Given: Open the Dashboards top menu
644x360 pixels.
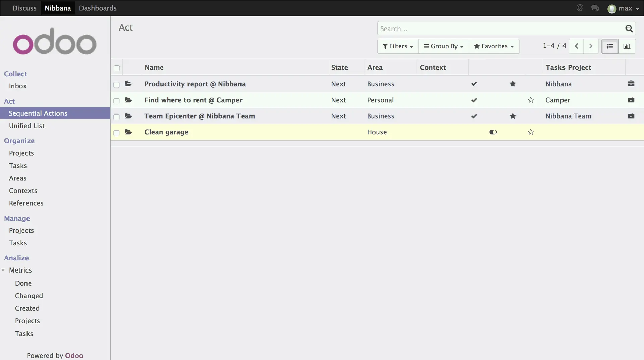Looking at the screenshot, I should click(x=98, y=8).
